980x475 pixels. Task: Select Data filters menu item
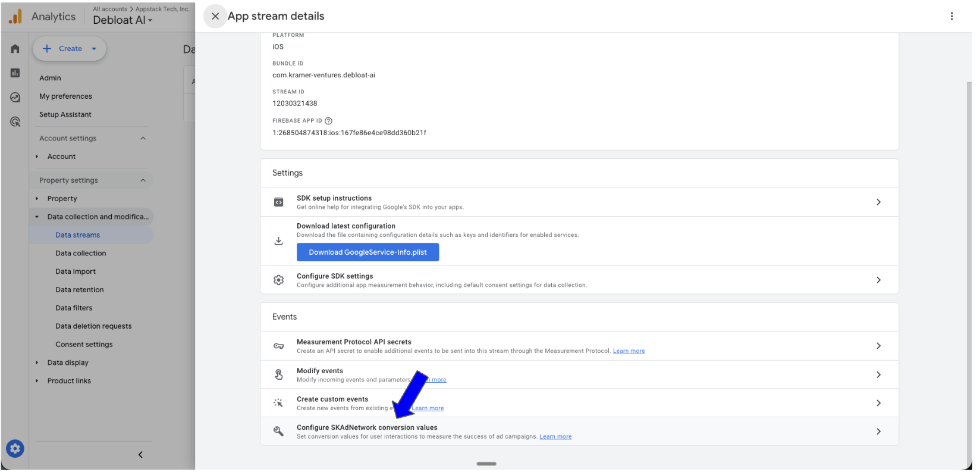[74, 308]
